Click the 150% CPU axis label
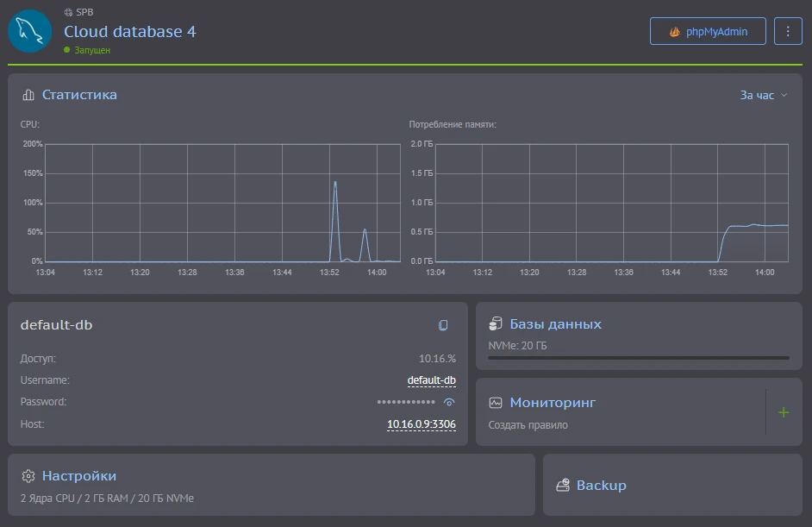This screenshot has width=812, height=527. pyautogui.click(x=33, y=173)
